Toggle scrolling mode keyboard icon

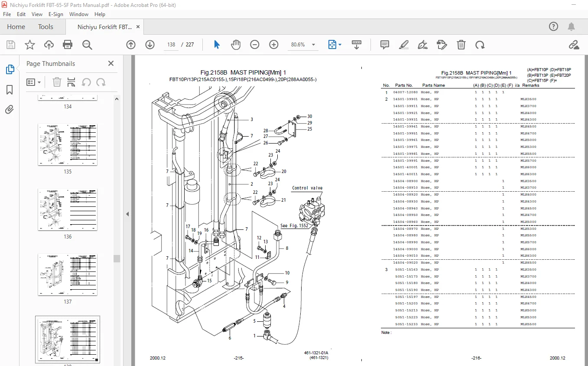pos(357,45)
